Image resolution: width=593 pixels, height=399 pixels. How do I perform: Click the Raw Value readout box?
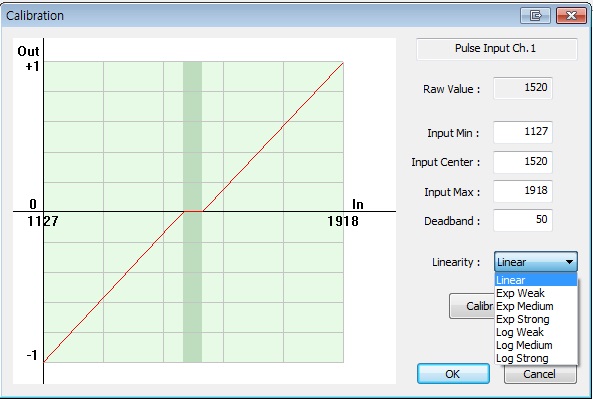pos(523,88)
